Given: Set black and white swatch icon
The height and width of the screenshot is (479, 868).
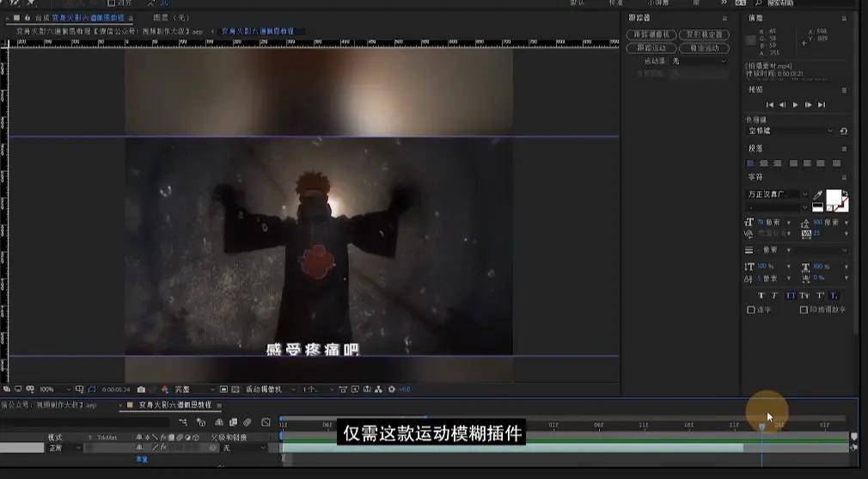Looking at the screenshot, I should (817, 207).
